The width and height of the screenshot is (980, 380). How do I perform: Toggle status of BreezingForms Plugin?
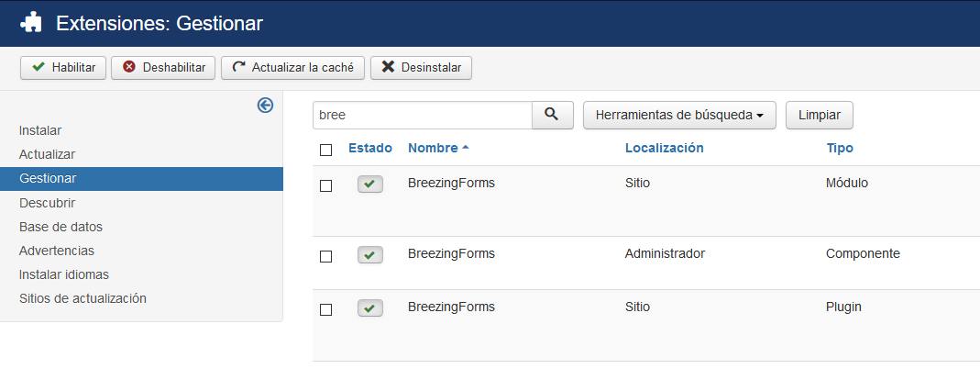(x=370, y=308)
